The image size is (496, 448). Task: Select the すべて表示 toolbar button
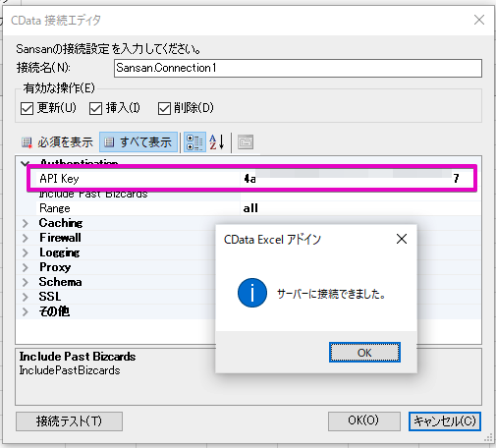pos(138,142)
